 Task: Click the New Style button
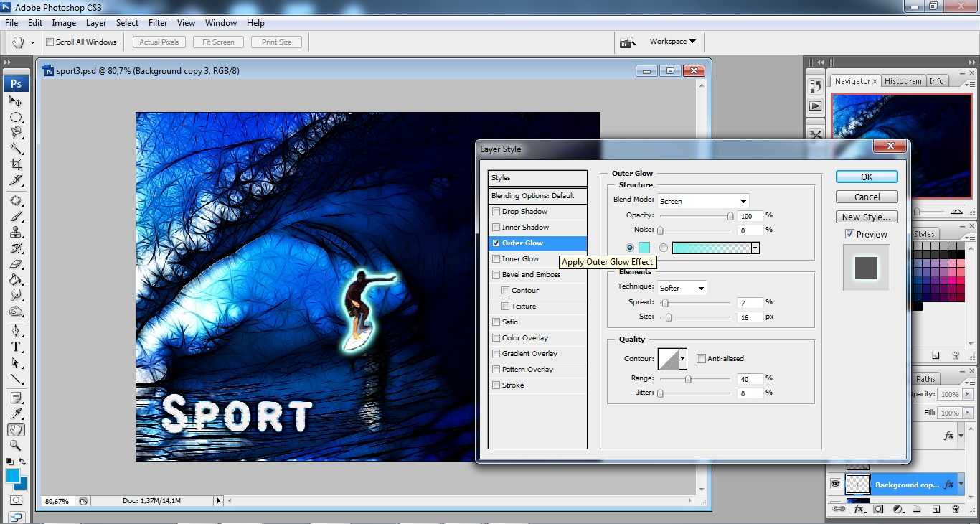(x=867, y=217)
